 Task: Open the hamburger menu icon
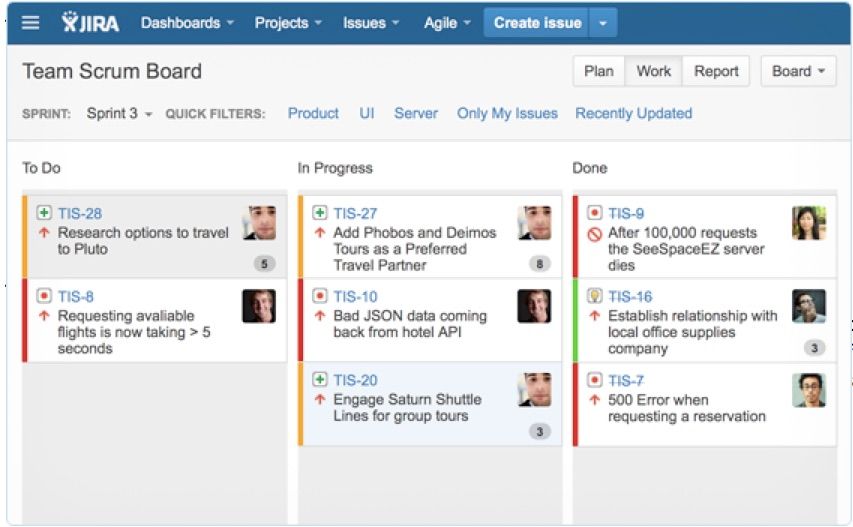pyautogui.click(x=30, y=23)
